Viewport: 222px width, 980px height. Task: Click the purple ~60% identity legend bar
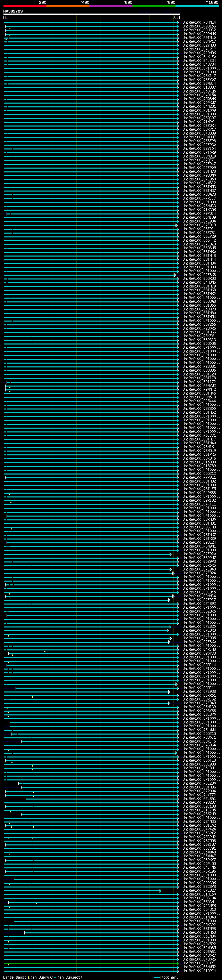pyautogui.click(x=111, y=6)
